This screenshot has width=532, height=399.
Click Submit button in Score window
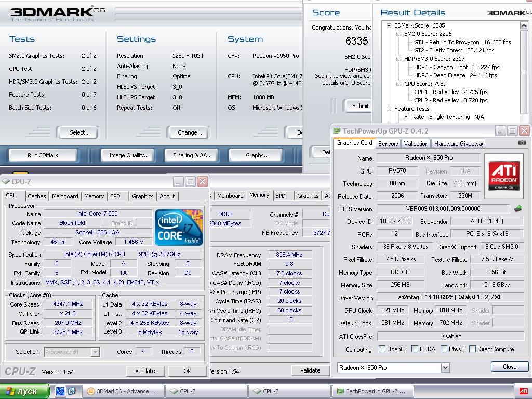coord(358,106)
